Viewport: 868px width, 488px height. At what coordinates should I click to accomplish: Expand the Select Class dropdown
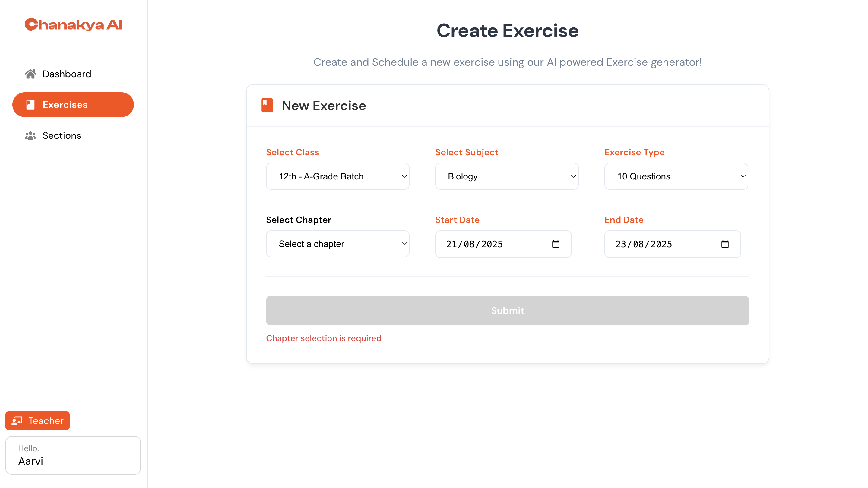337,176
